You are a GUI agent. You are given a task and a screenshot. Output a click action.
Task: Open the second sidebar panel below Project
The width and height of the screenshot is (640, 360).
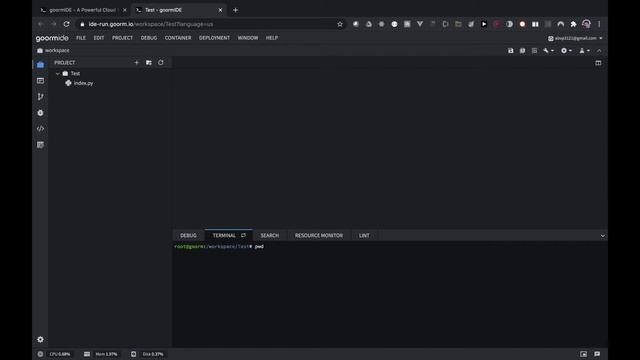pyautogui.click(x=40, y=81)
